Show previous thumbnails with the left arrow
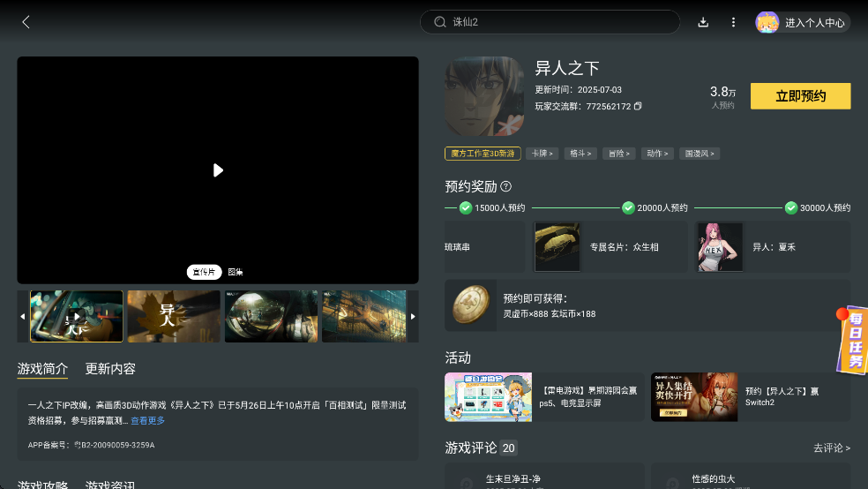Viewport: 868px width, 489px height. pos(23,316)
